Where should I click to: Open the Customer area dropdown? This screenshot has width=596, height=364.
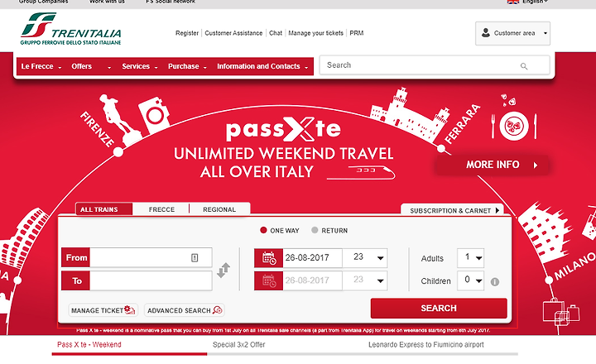[512, 33]
